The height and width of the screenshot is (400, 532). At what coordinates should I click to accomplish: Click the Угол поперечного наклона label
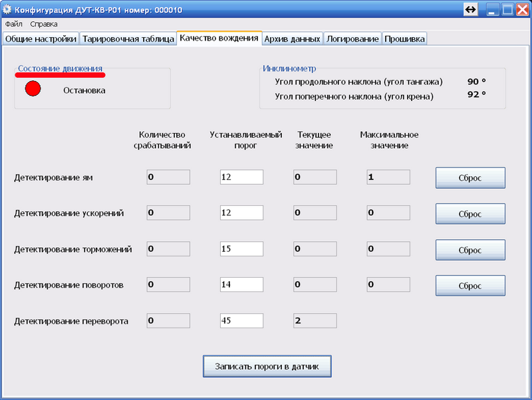pyautogui.click(x=354, y=96)
